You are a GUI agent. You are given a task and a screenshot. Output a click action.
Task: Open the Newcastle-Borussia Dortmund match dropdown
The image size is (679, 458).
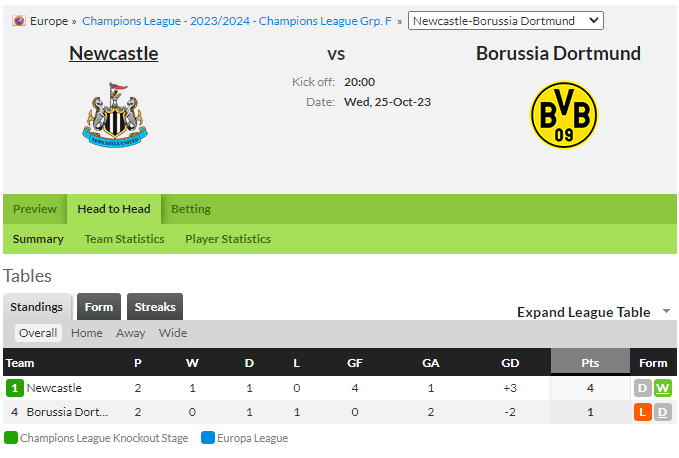tap(505, 21)
